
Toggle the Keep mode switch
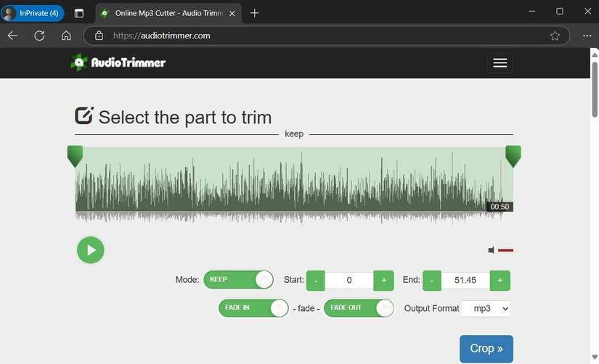238,280
